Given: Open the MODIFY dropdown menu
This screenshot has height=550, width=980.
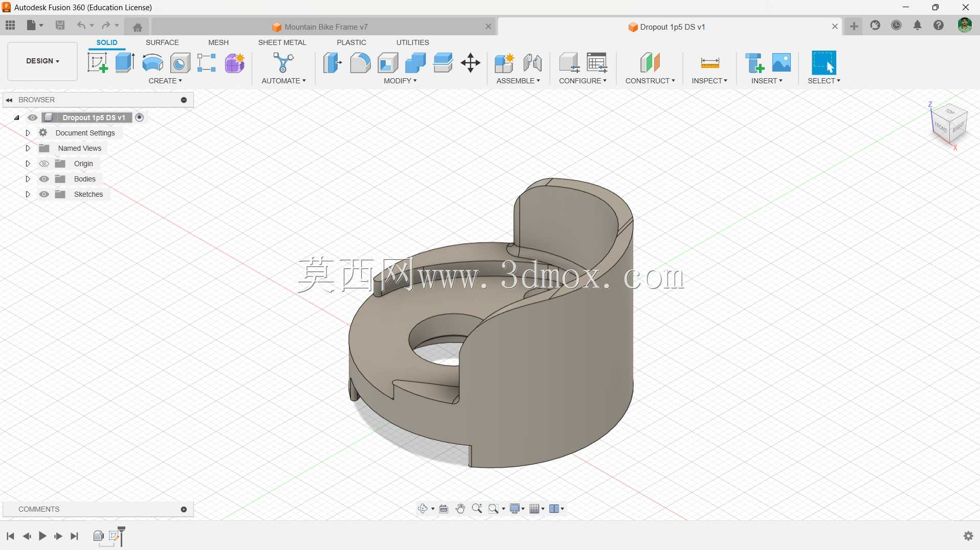Looking at the screenshot, I should 400,81.
